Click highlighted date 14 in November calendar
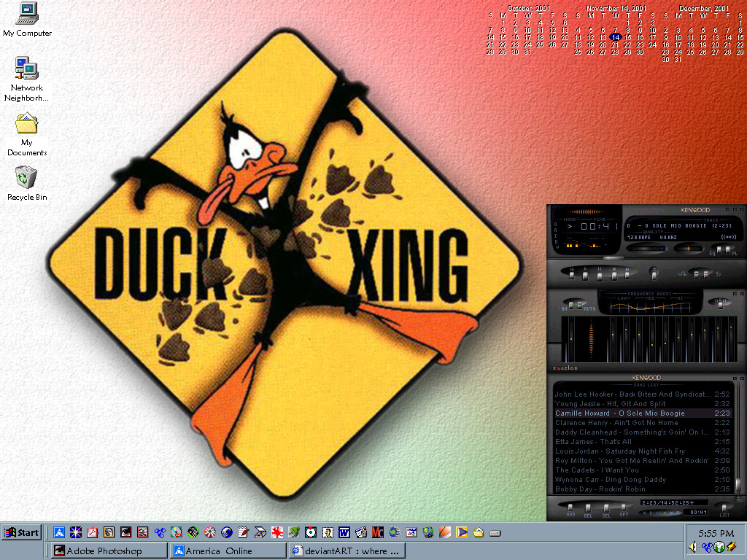The image size is (747, 560). 616,37
